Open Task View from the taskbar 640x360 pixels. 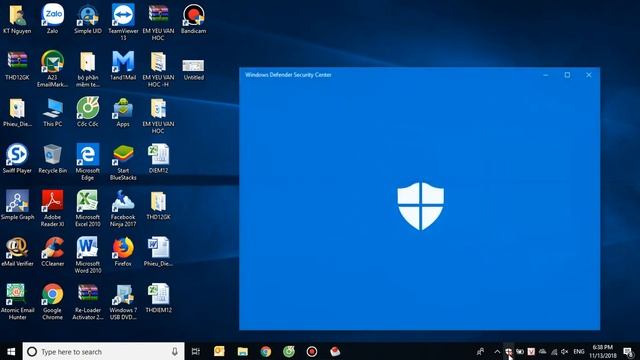point(196,351)
